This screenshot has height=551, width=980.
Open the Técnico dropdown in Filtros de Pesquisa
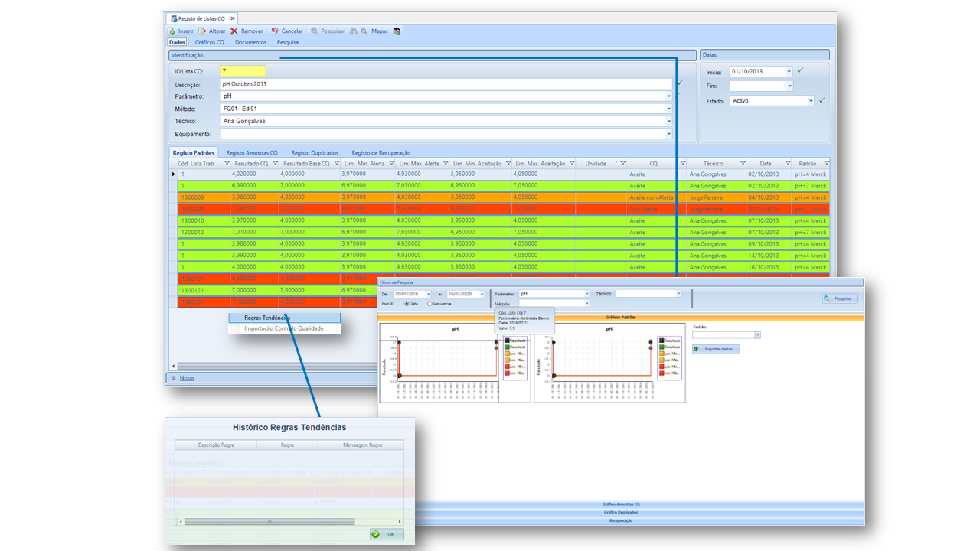[678, 293]
